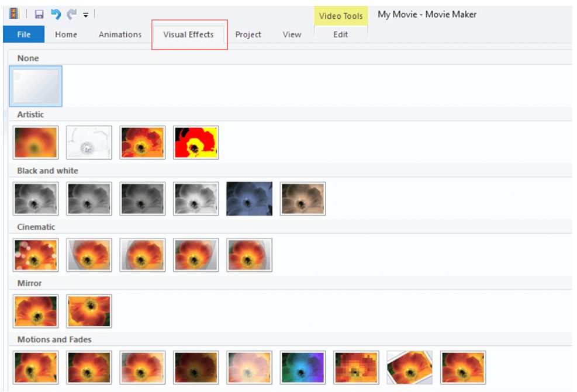Apply the second Cinematic effect thumbnail

[x=89, y=255]
